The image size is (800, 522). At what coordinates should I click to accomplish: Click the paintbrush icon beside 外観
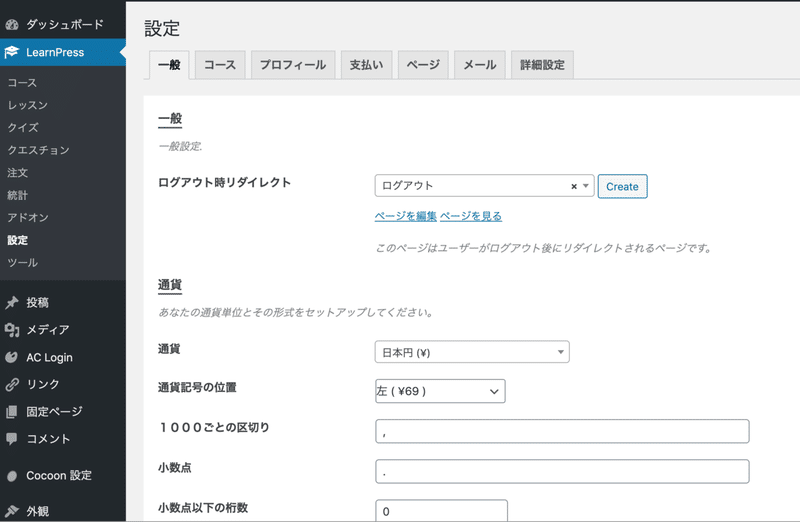[12, 511]
